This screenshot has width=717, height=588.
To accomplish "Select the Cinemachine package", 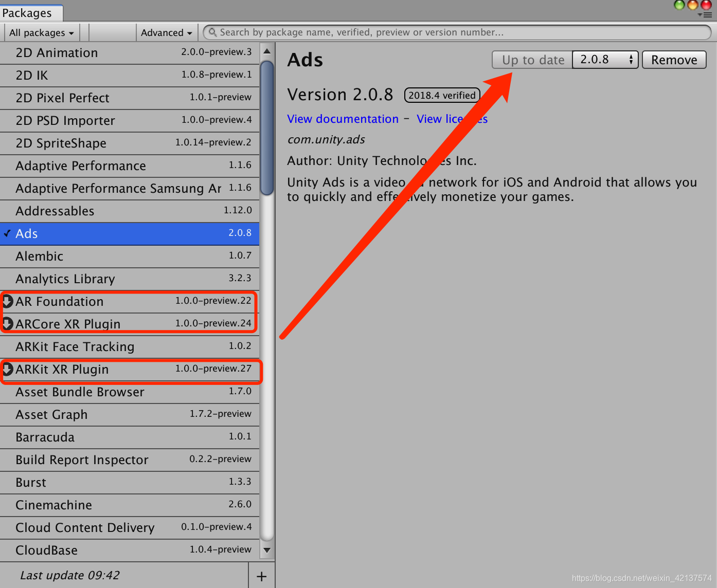I will click(x=130, y=505).
